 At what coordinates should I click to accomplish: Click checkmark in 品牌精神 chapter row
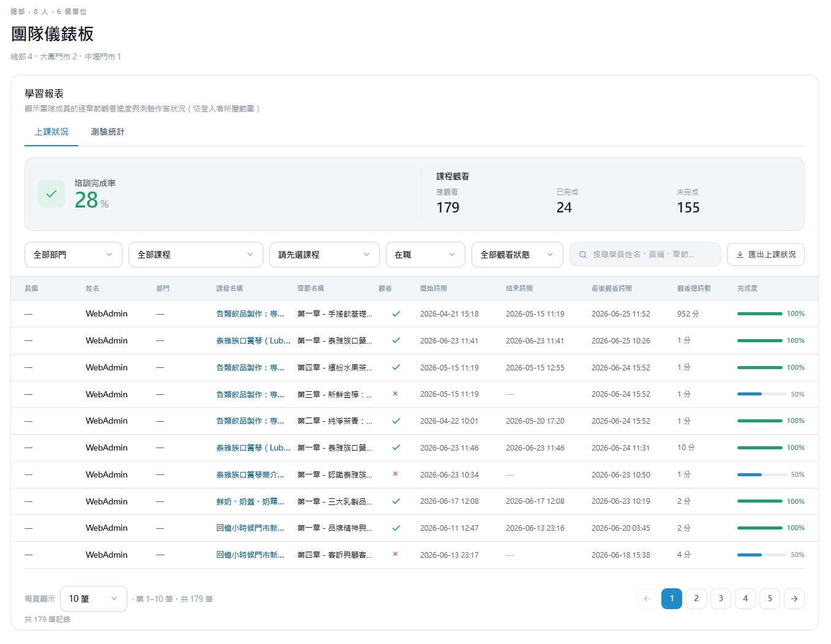(396, 528)
